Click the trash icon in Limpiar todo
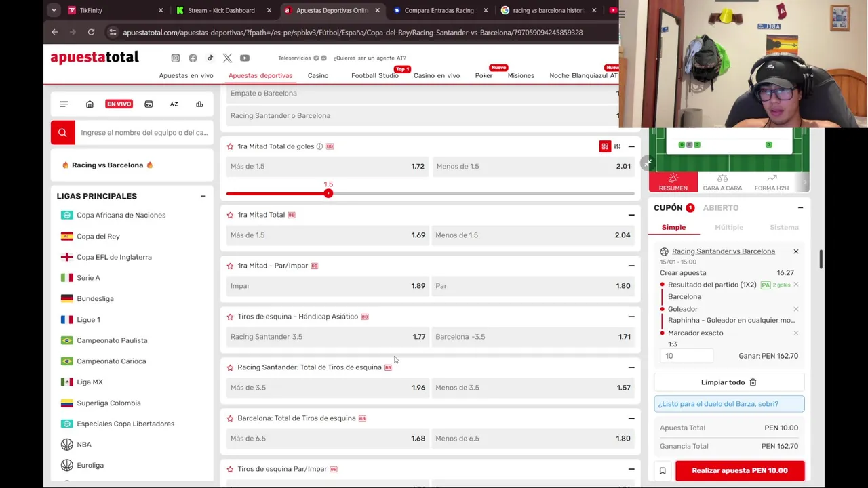 click(753, 382)
